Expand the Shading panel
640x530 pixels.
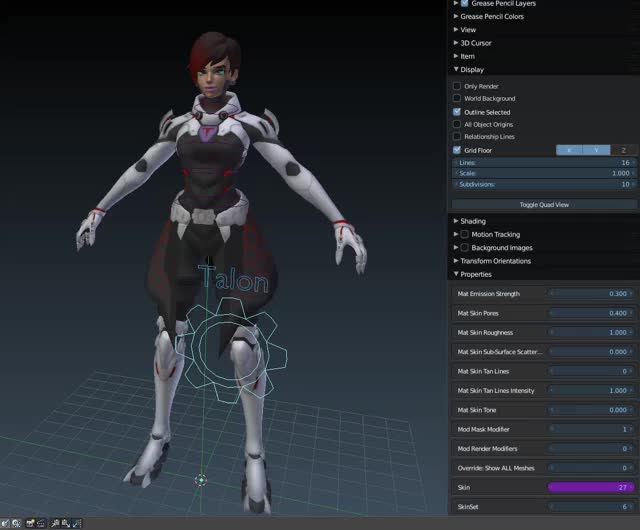click(x=456, y=221)
